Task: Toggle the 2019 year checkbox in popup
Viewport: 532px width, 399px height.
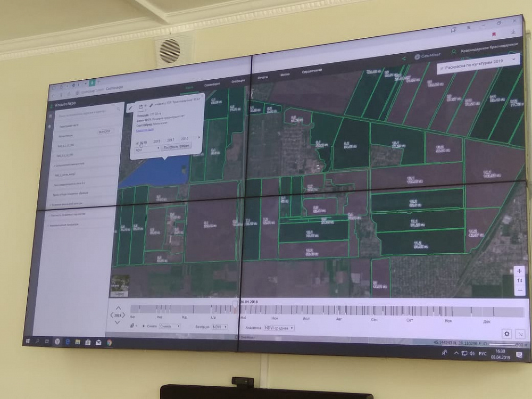Action: click(x=138, y=143)
